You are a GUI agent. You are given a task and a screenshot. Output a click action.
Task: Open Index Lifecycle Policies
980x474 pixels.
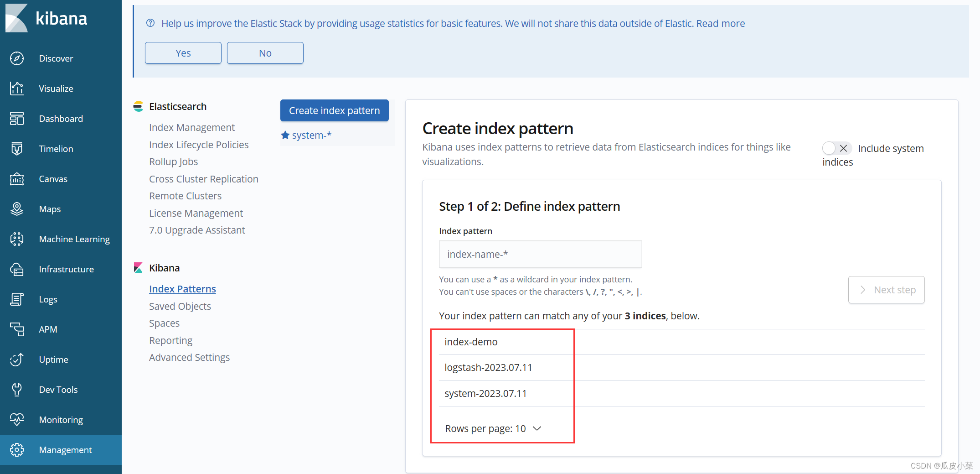(x=199, y=145)
